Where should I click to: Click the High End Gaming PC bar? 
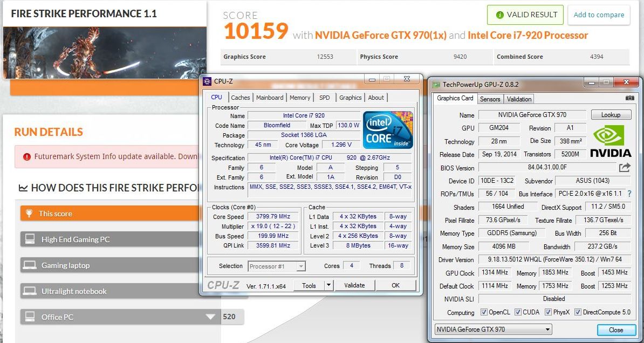[x=109, y=239]
